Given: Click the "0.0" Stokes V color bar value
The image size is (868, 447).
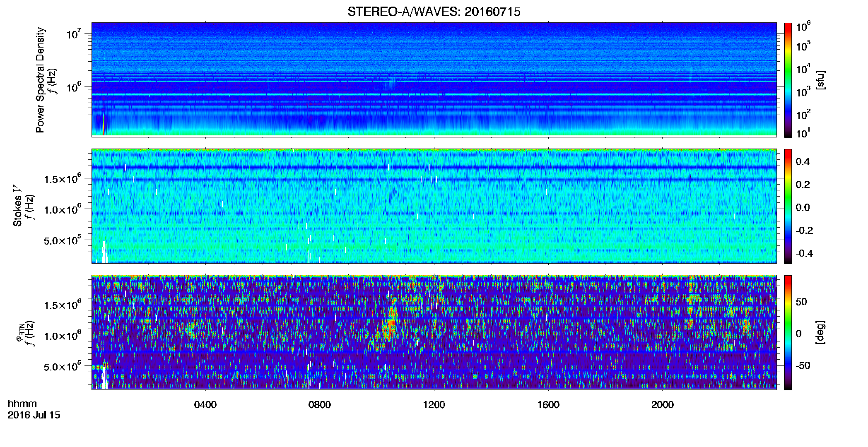Looking at the screenshot, I should click(x=803, y=208).
